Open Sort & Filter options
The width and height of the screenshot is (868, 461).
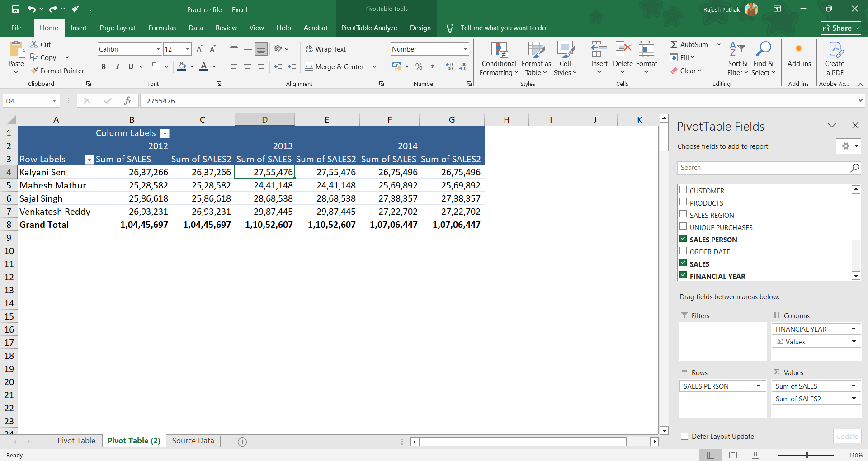point(736,58)
